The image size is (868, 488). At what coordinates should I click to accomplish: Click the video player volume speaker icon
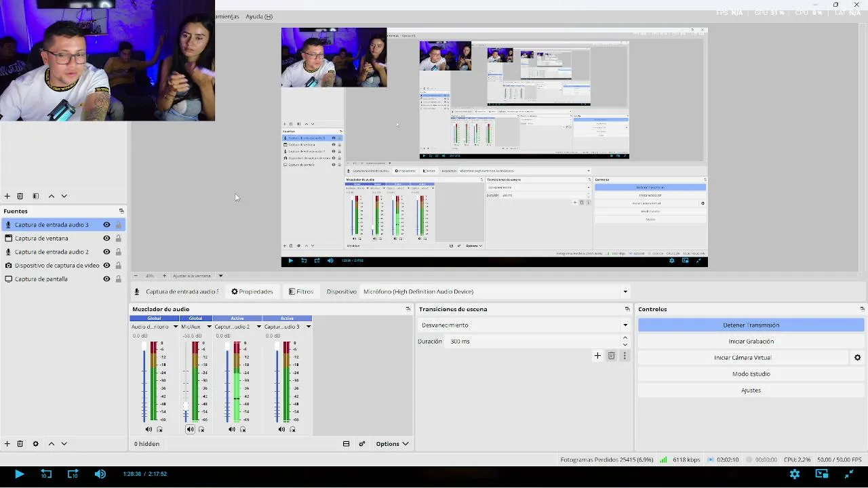(100, 474)
